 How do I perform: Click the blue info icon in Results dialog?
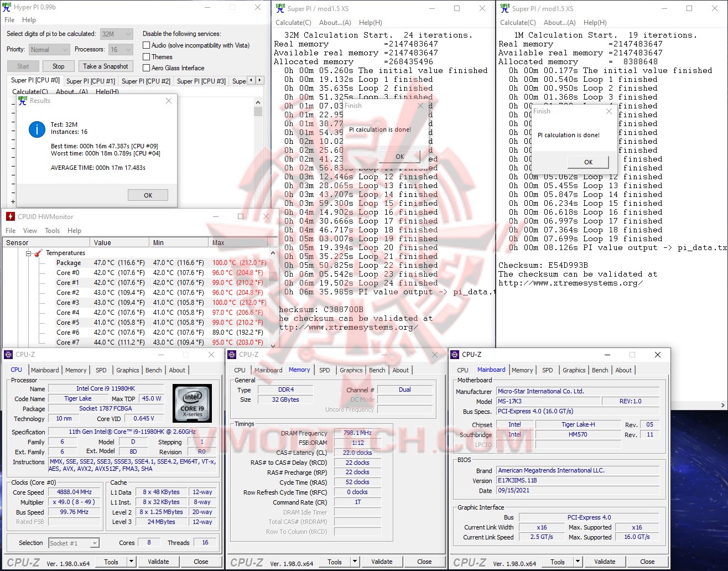(37, 130)
